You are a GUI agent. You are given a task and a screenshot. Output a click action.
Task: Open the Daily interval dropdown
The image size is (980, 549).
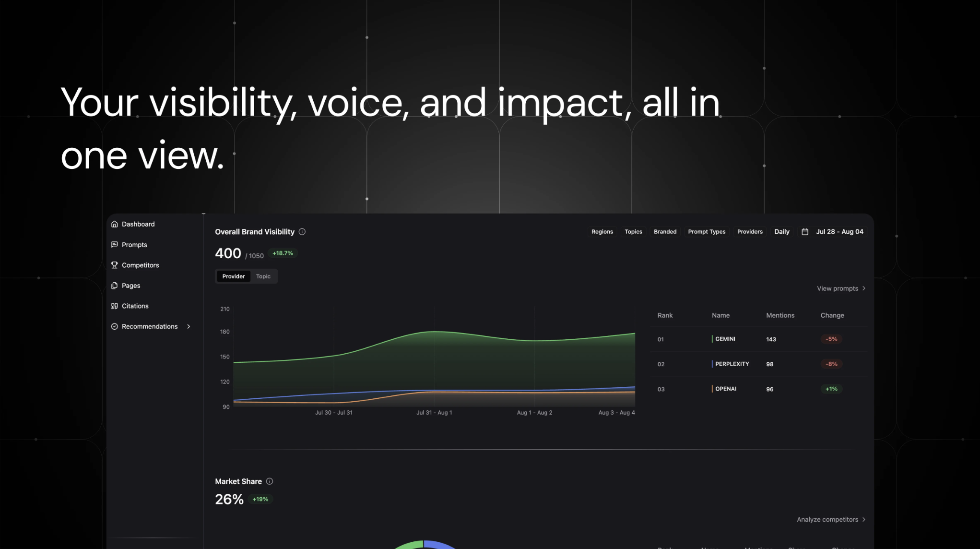(x=781, y=232)
